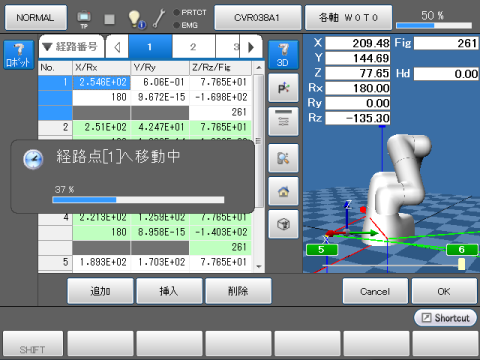Screen dimensions: 480x360
Task: Select cell 9.672E-15
Action: click(x=160, y=97)
